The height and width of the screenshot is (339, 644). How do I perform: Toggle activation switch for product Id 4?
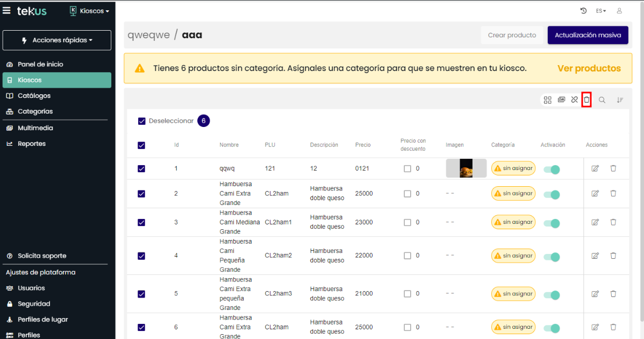(x=552, y=257)
